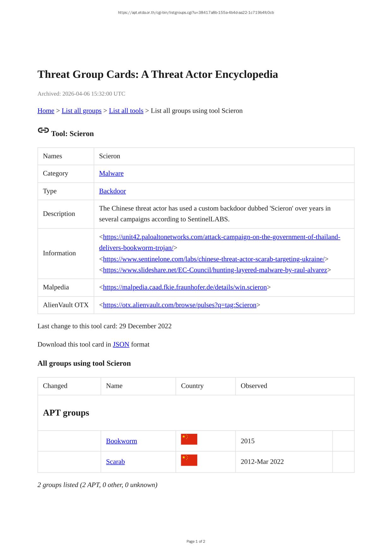392x554 pixels.
Task: Click the Observed column header
Action: 254,386
